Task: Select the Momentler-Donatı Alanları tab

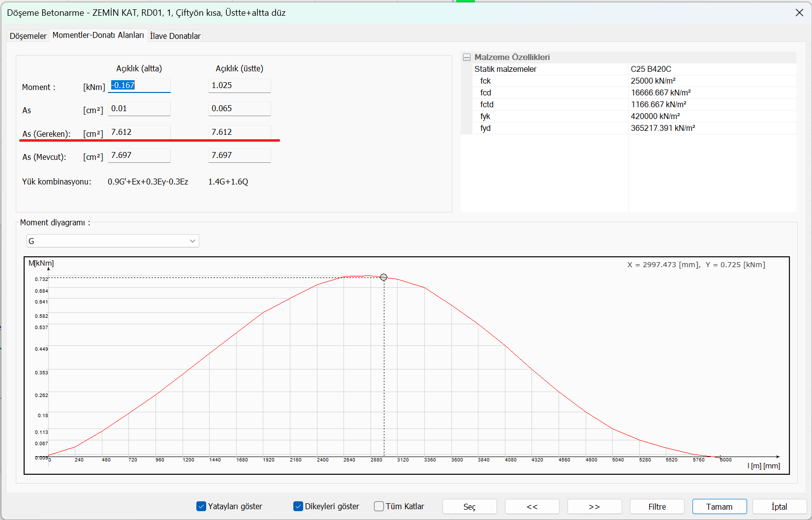Action: coord(98,35)
